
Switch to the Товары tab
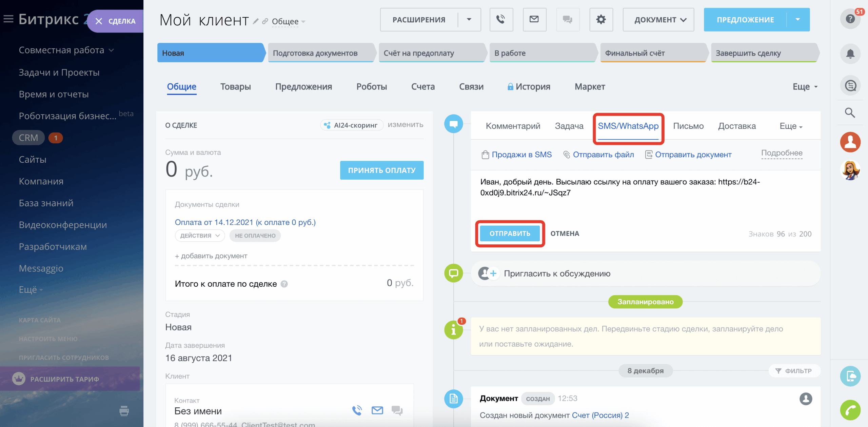(x=235, y=87)
